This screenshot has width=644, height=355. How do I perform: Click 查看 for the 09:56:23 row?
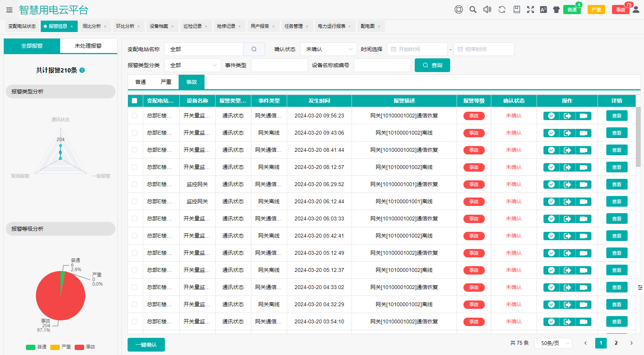[617, 116]
